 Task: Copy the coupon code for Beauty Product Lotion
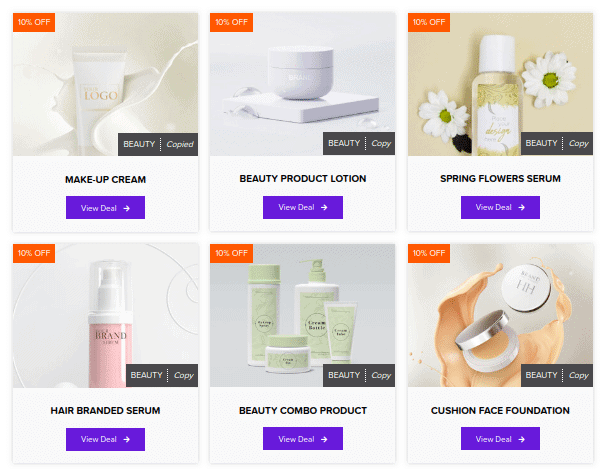(x=381, y=143)
